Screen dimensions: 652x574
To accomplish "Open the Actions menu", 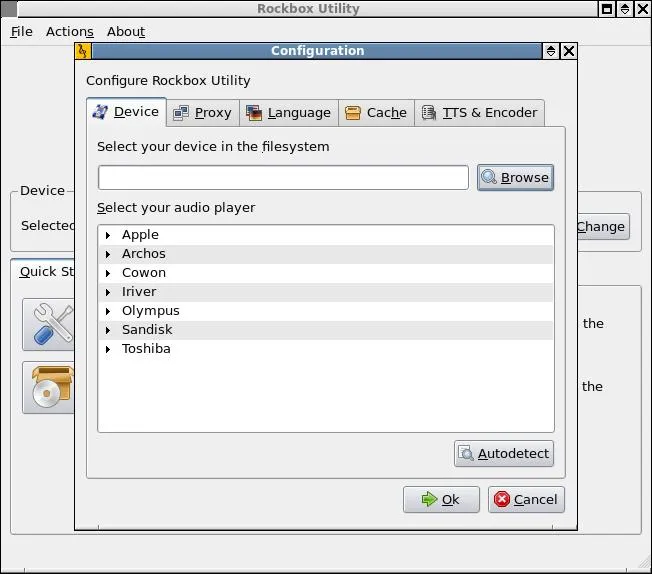I will click(x=70, y=32).
